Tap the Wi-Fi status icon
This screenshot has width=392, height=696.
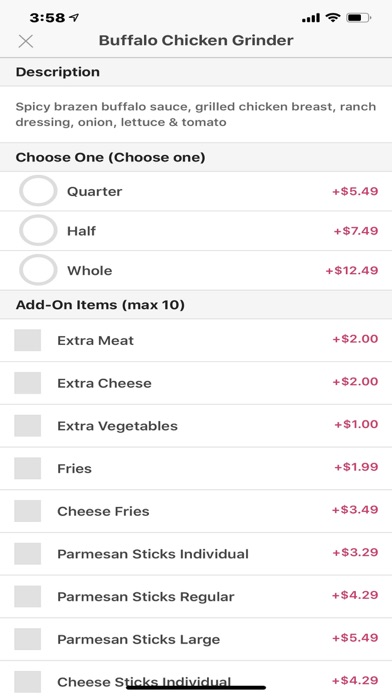pos(332,18)
